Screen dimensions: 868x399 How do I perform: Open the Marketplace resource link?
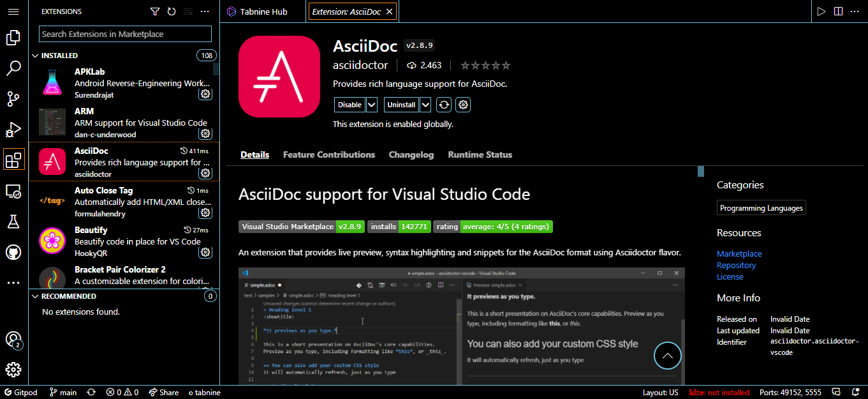(x=739, y=253)
